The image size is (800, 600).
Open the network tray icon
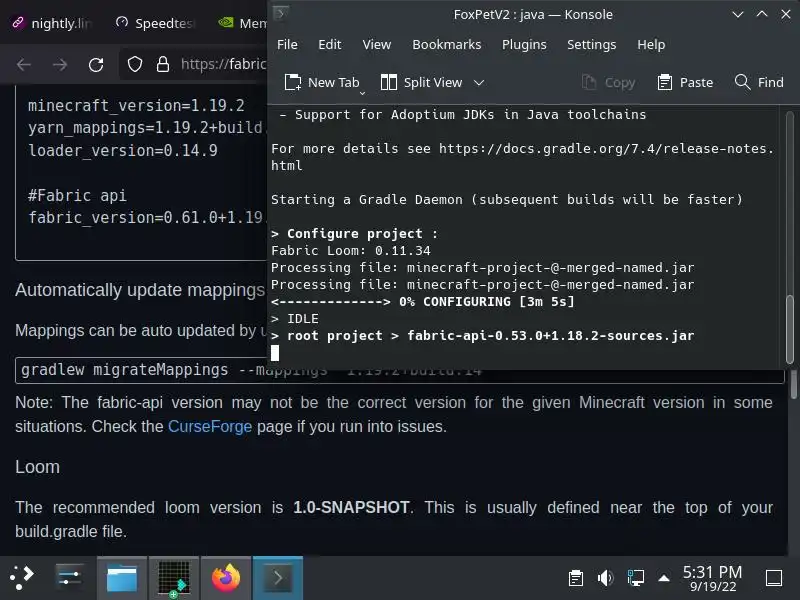[x=635, y=578]
